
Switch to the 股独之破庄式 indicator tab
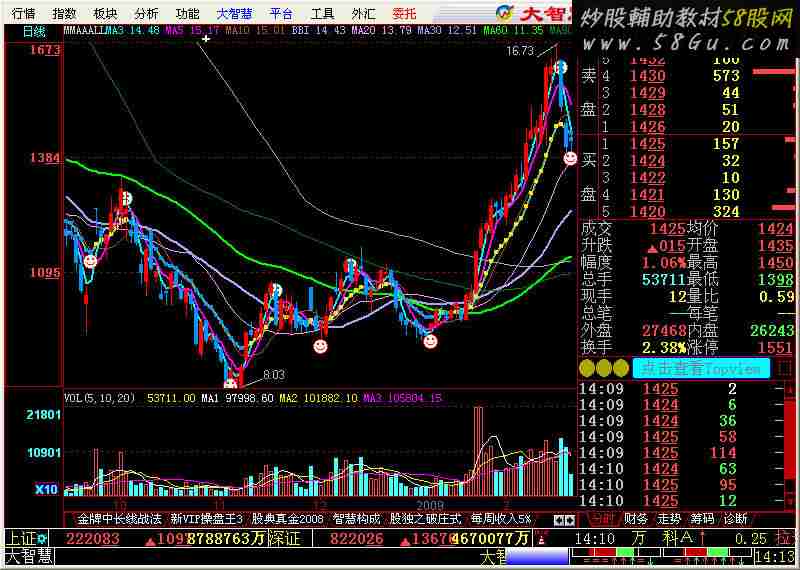(x=426, y=519)
